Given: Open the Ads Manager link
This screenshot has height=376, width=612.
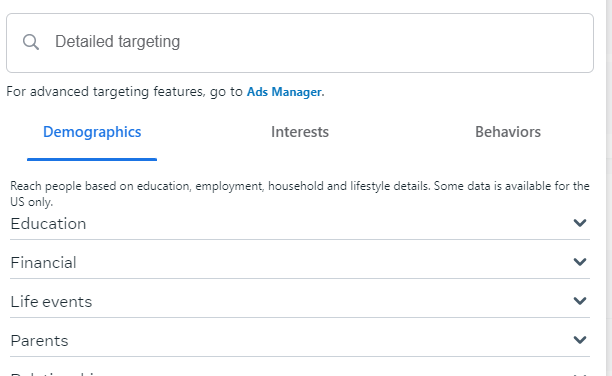Looking at the screenshot, I should pos(285,92).
